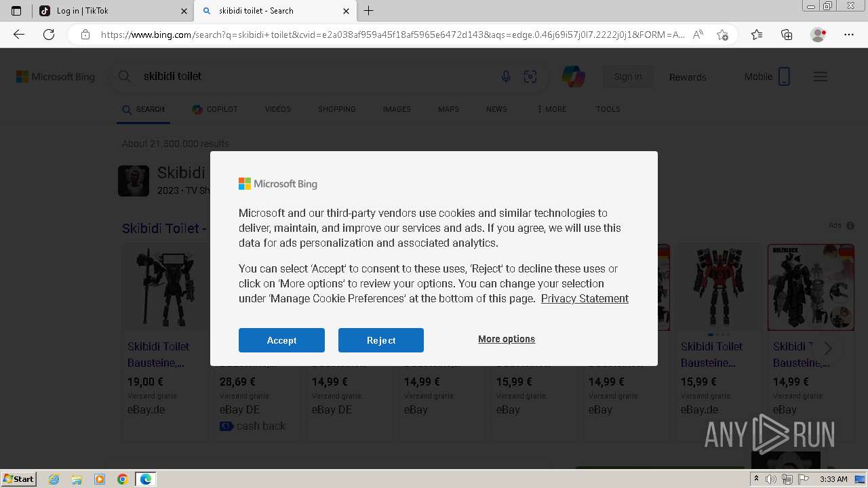Click the Microsoft Bing logo

tap(56, 77)
